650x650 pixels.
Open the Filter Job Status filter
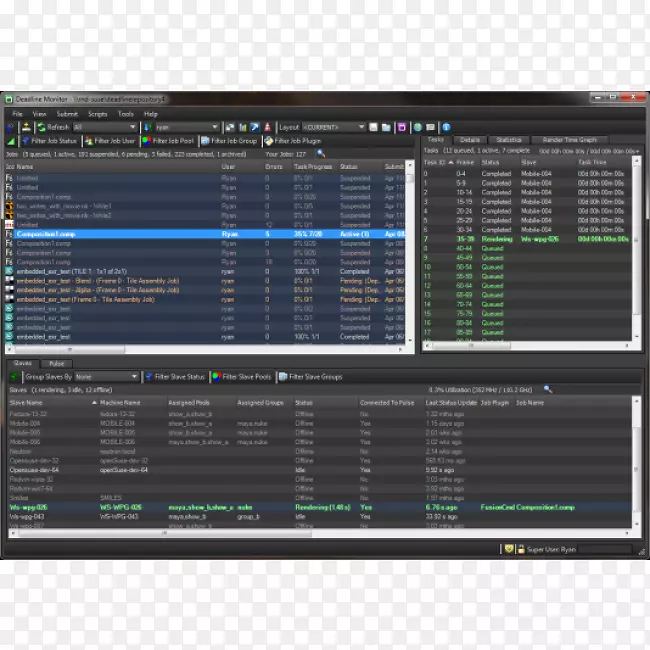49,141
